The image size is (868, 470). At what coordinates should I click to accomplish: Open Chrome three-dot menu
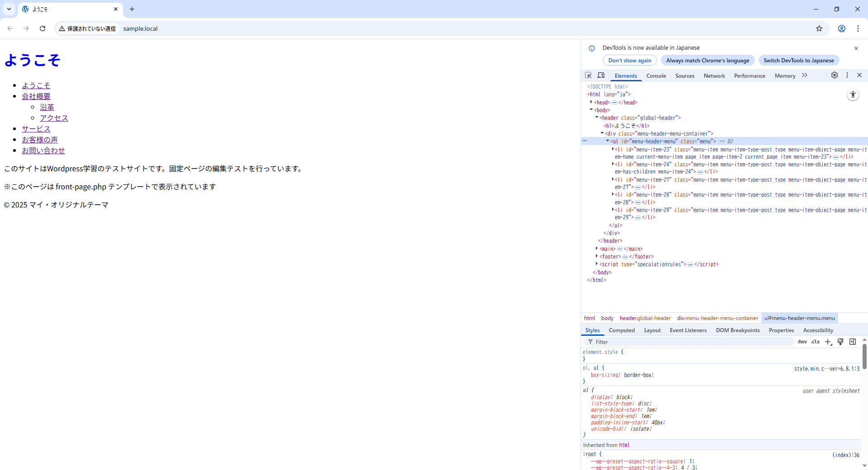(858, 28)
